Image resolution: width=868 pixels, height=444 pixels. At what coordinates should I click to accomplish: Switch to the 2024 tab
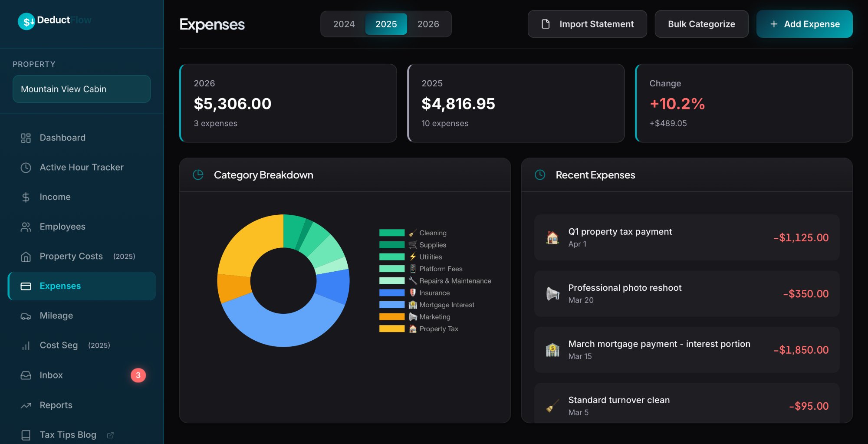point(344,24)
